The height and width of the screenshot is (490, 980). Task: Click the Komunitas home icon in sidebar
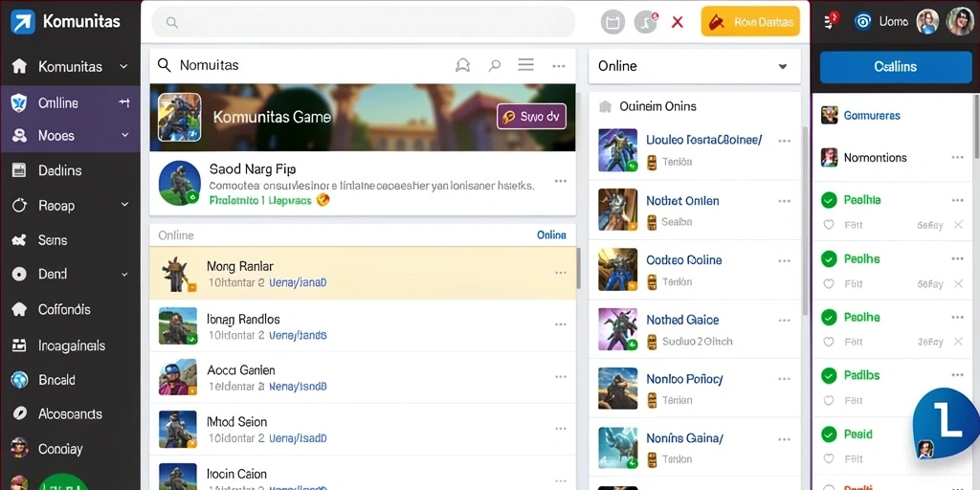(20, 66)
